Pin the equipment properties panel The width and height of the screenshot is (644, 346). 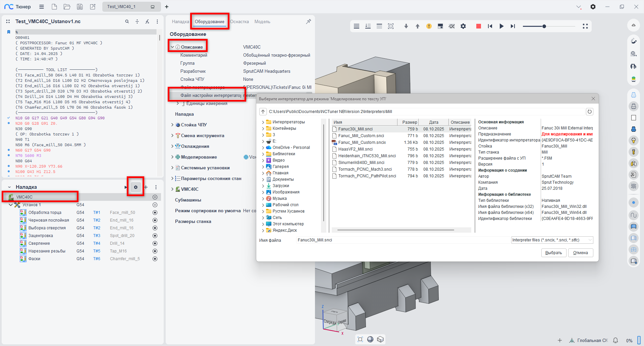tap(308, 21)
